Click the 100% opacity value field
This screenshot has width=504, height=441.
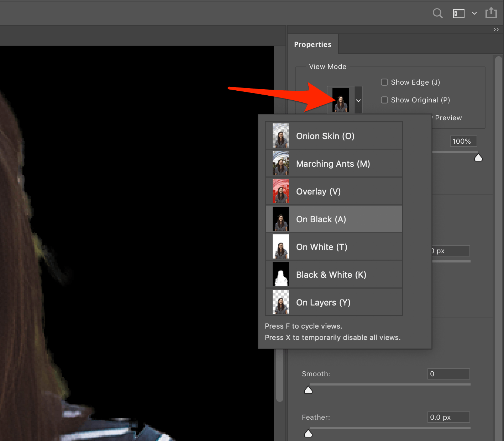[x=463, y=141]
